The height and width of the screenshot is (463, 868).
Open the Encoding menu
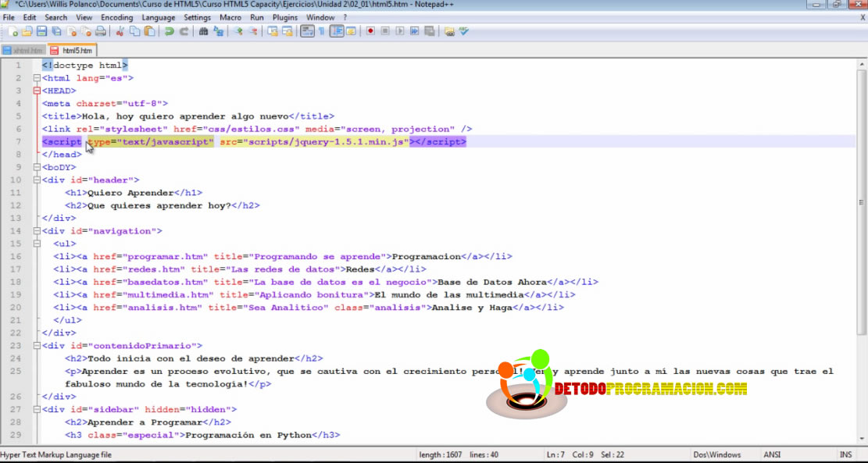tap(116, 17)
